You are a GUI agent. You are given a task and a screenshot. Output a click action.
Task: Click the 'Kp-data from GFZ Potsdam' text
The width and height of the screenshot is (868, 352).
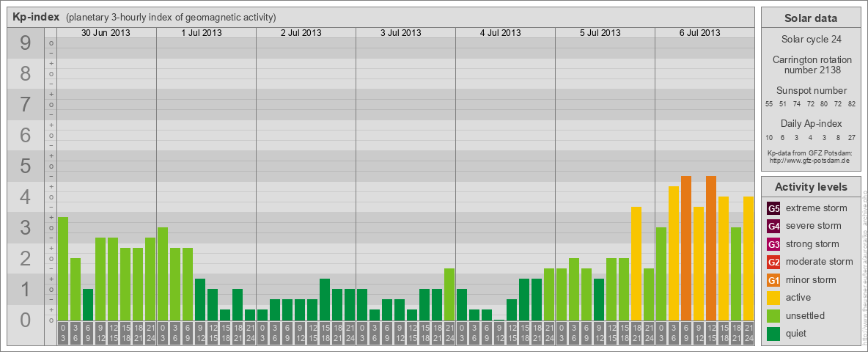811,153
